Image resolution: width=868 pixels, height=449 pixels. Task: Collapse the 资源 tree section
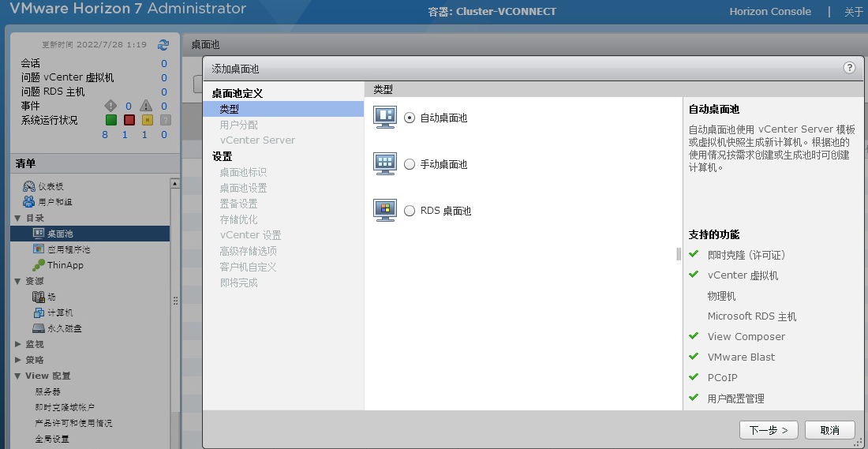coord(17,281)
